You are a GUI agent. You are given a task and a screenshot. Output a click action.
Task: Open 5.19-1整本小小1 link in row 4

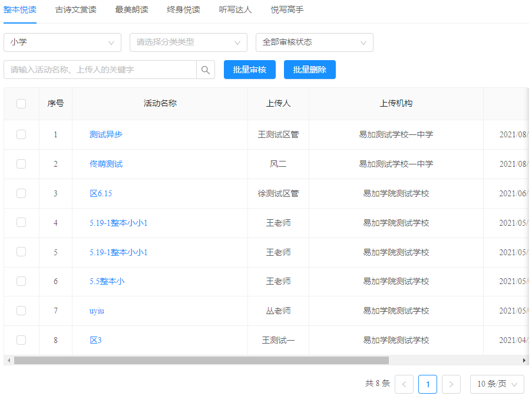pos(118,223)
